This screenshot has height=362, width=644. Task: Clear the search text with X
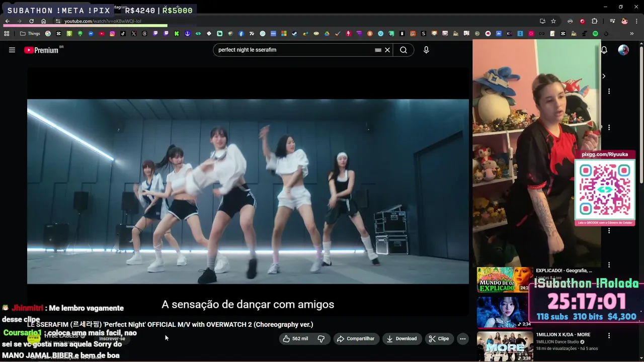pos(387,50)
